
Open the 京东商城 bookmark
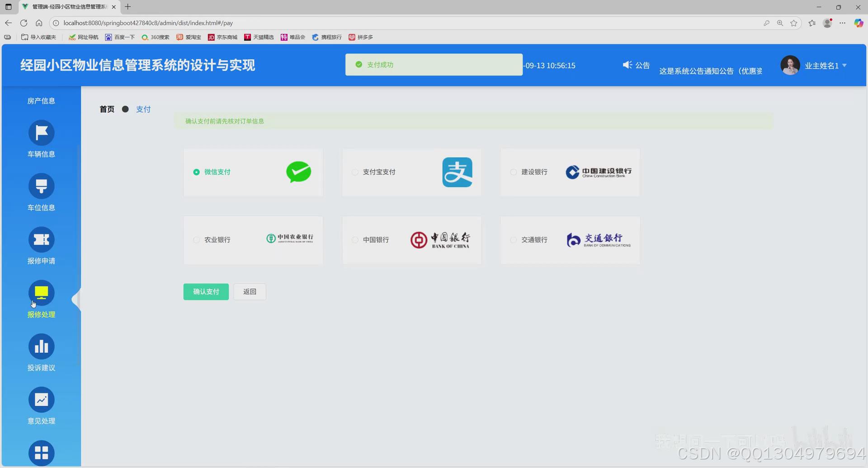[223, 37]
